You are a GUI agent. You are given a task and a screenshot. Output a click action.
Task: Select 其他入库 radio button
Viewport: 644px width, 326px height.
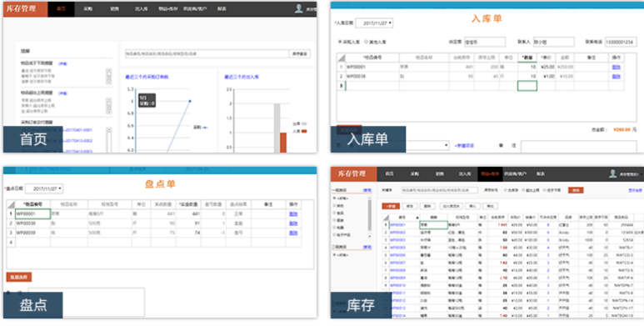[366, 42]
